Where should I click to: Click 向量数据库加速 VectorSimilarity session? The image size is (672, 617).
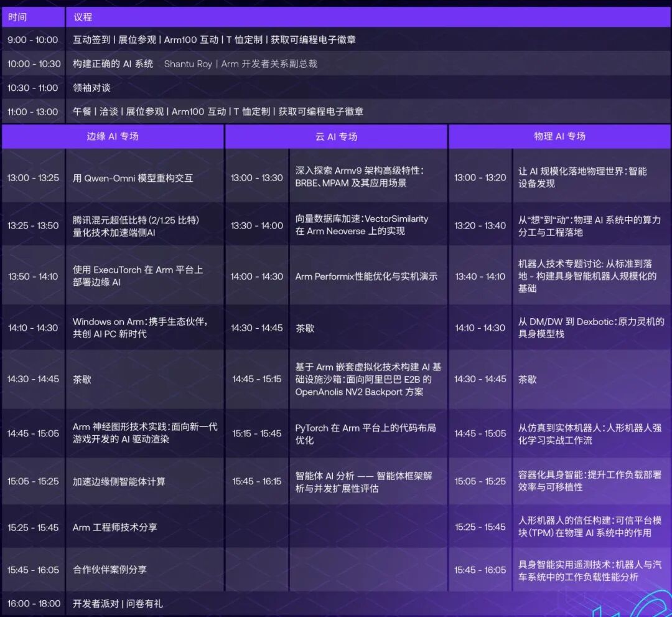coord(362,225)
